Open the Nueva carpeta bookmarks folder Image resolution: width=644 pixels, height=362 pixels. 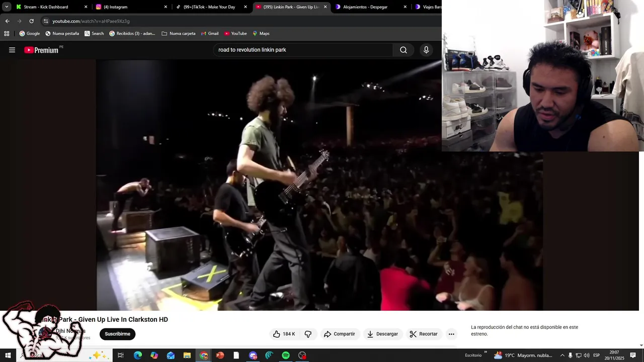179,34
